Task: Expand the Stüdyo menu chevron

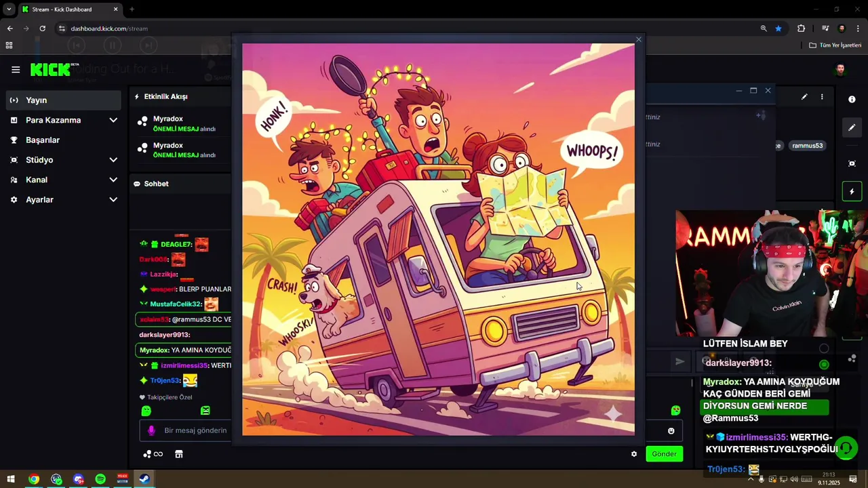Action: [113, 160]
